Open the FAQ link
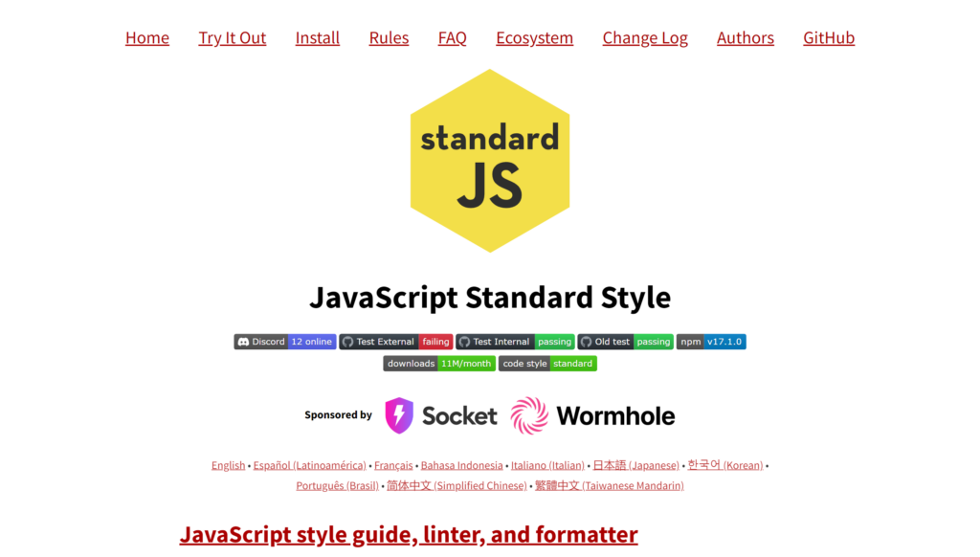The height and width of the screenshot is (557, 980). (452, 37)
